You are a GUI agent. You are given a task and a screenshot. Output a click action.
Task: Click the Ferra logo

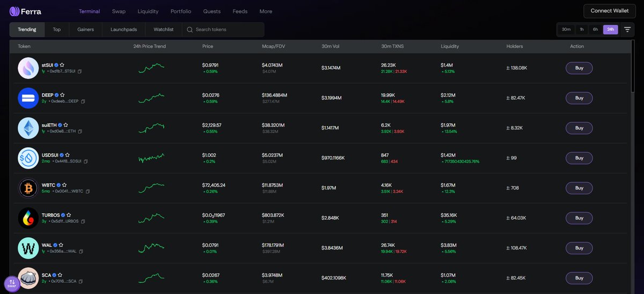(25, 11)
